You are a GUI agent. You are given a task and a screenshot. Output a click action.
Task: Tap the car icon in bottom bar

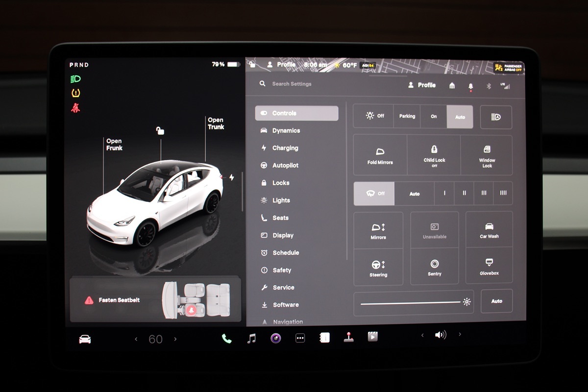85,339
